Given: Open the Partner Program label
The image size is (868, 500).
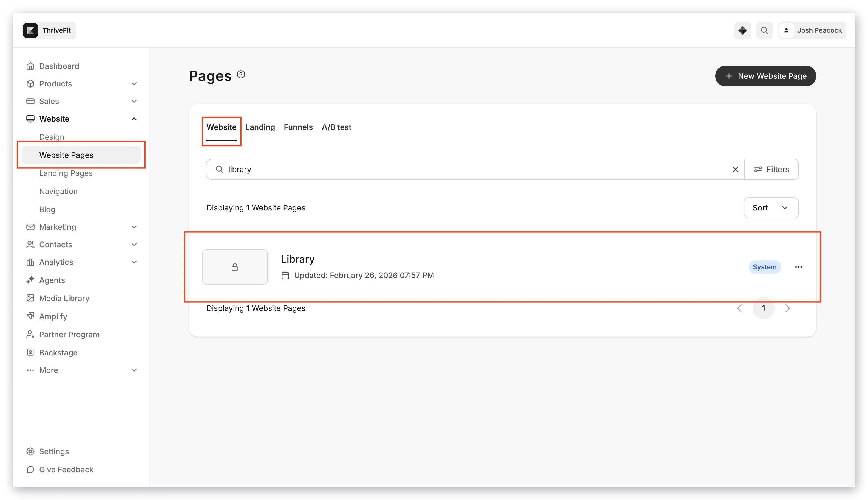Looking at the screenshot, I should 69,335.
